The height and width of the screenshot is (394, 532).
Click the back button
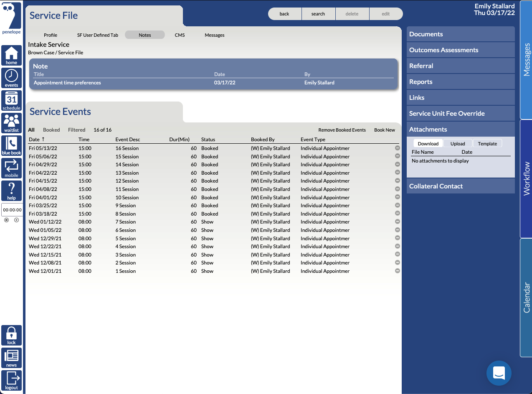pos(284,14)
